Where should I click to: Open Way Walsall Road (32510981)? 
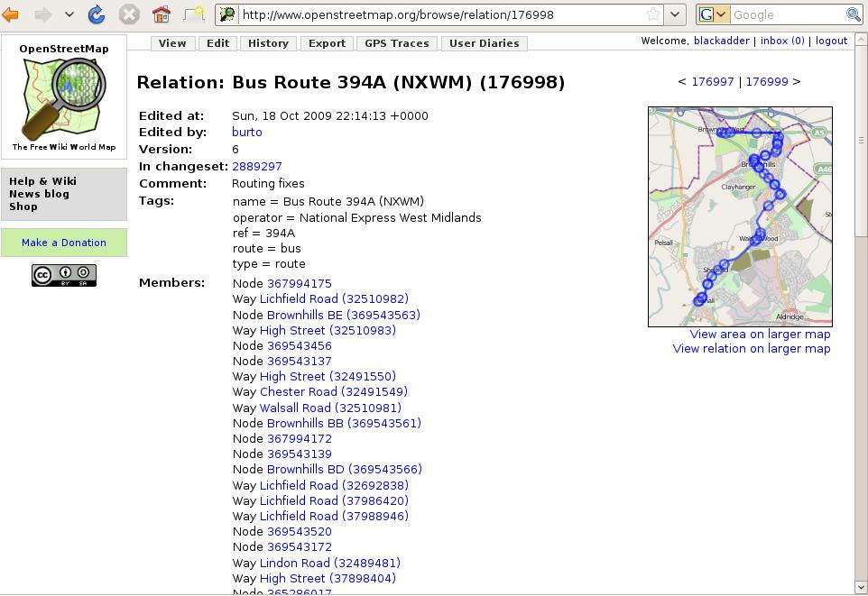point(330,408)
